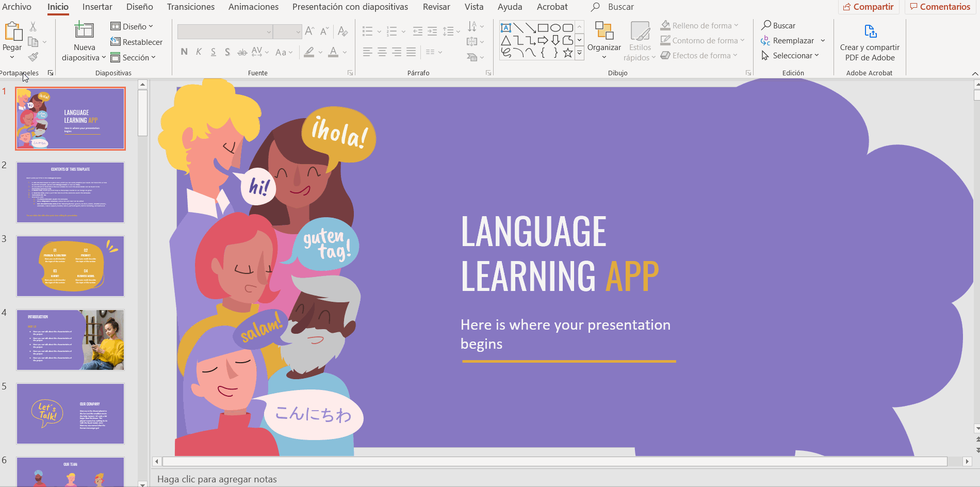Click Crear y compartir PDF de Adobe
This screenshot has width=980, height=487.
point(870,42)
